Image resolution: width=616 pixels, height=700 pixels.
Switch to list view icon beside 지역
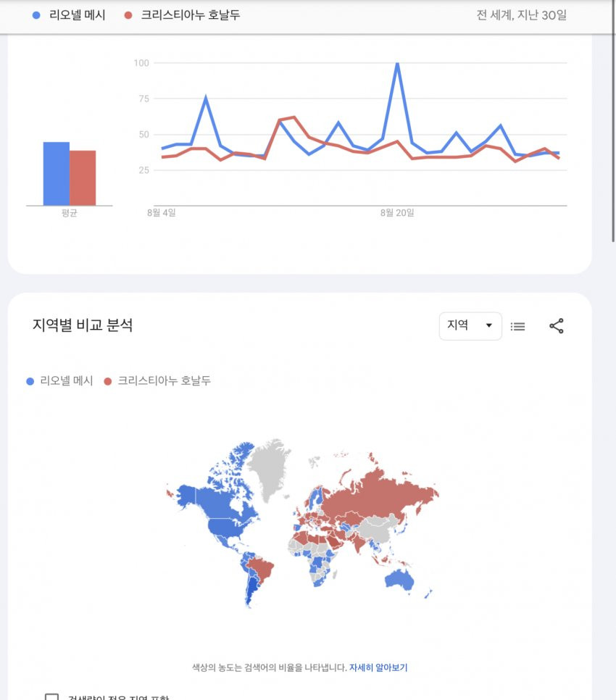coord(517,326)
